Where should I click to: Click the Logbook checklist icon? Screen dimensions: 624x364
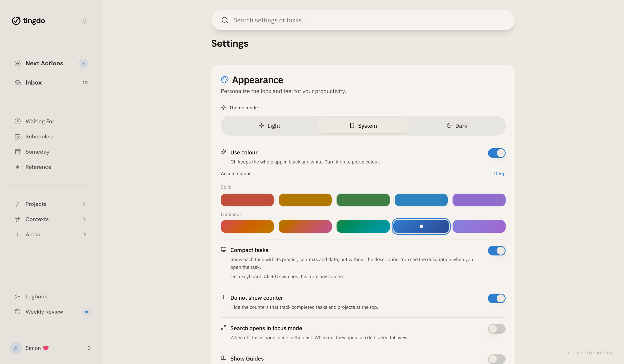pos(18,297)
